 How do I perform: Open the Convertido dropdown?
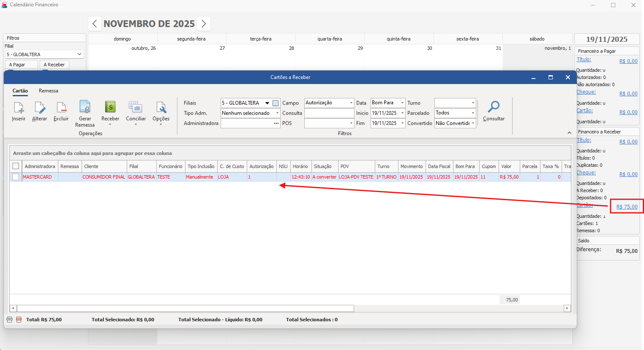click(x=473, y=123)
